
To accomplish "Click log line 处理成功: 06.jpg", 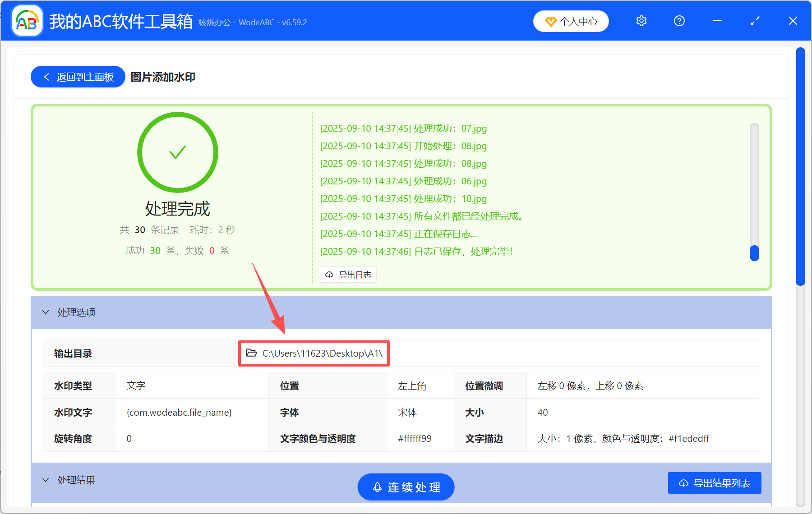I will [x=403, y=181].
